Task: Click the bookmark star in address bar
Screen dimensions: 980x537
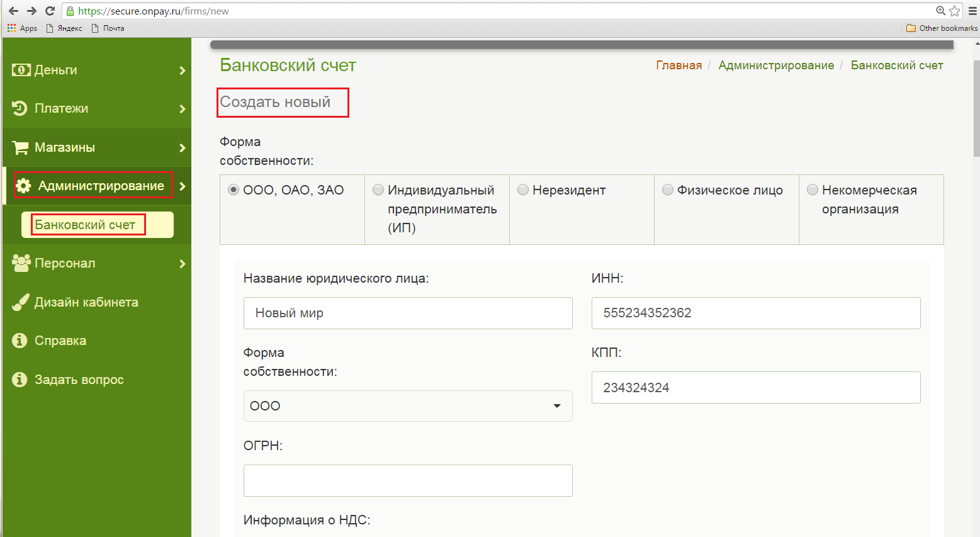Action: pos(955,11)
